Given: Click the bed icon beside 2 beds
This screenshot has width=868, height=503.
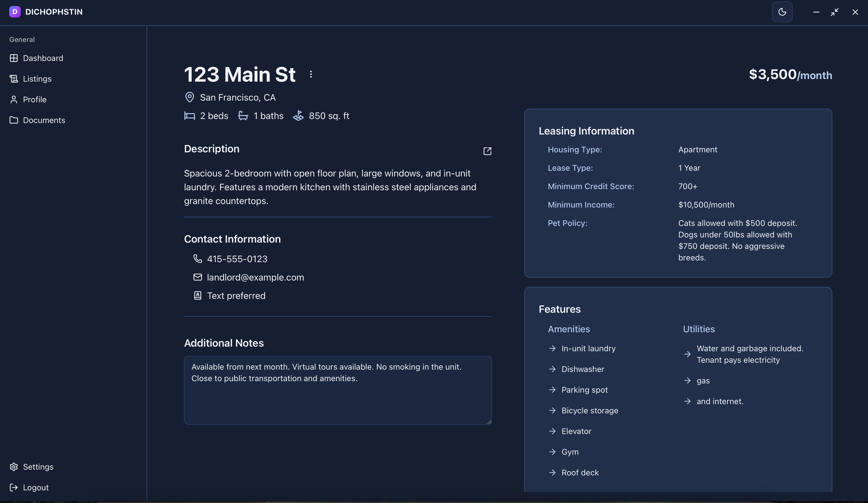Looking at the screenshot, I should [189, 116].
